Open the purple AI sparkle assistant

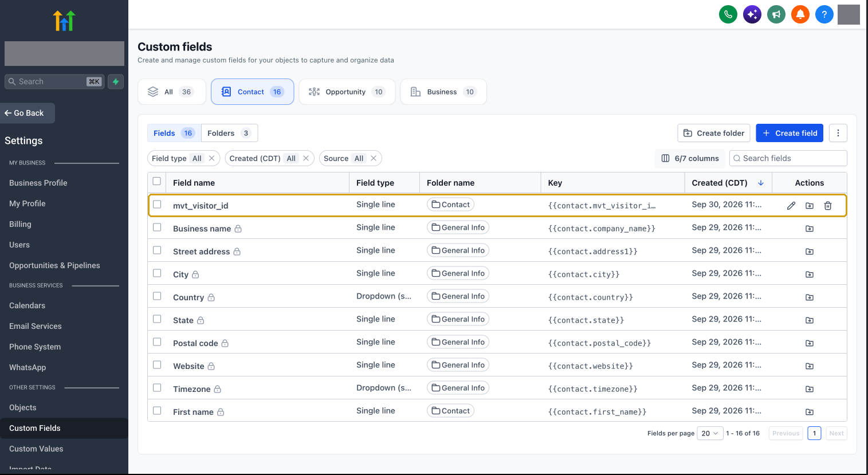coord(752,14)
